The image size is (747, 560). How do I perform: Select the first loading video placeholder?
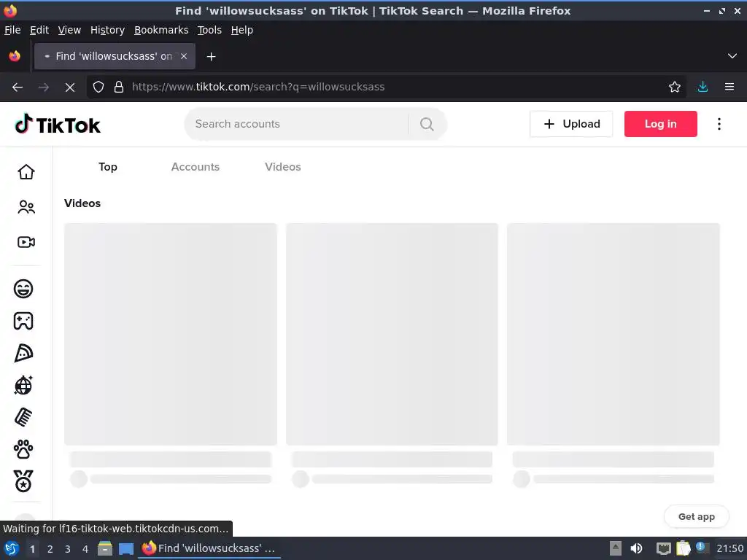coord(171,334)
